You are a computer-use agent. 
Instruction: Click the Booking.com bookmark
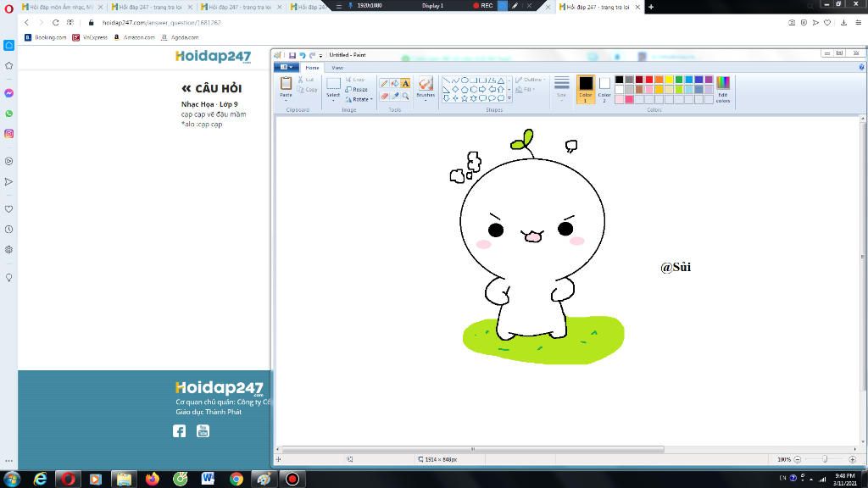(x=46, y=37)
